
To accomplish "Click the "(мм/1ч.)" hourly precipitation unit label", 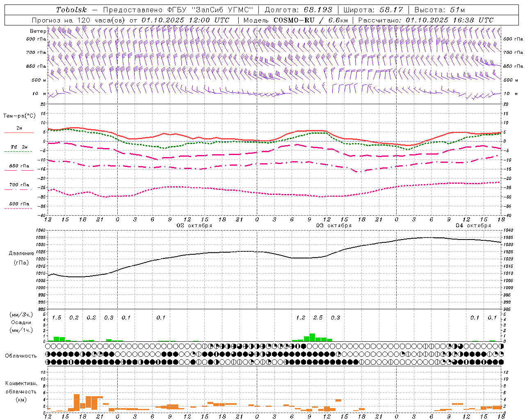I will (x=21, y=330).
